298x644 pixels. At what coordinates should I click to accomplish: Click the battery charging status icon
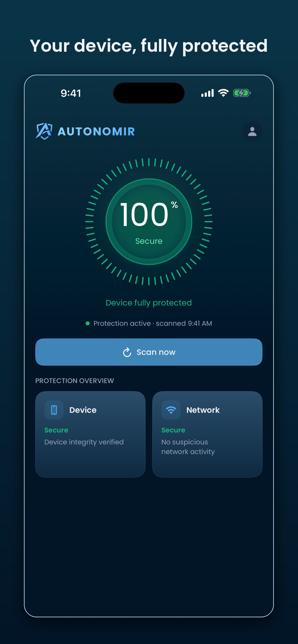242,93
